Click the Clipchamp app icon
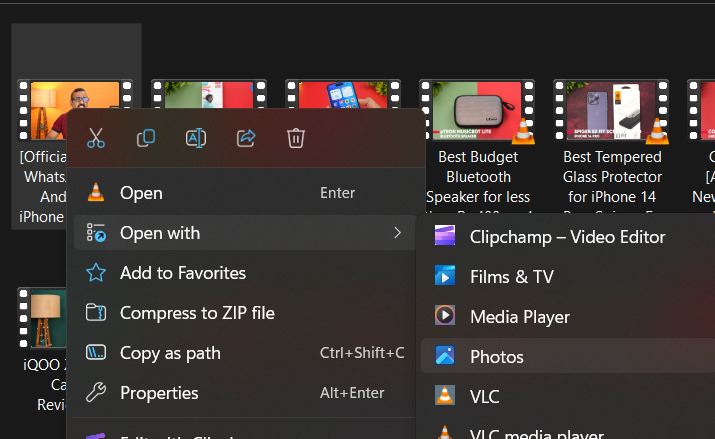 pyautogui.click(x=445, y=236)
